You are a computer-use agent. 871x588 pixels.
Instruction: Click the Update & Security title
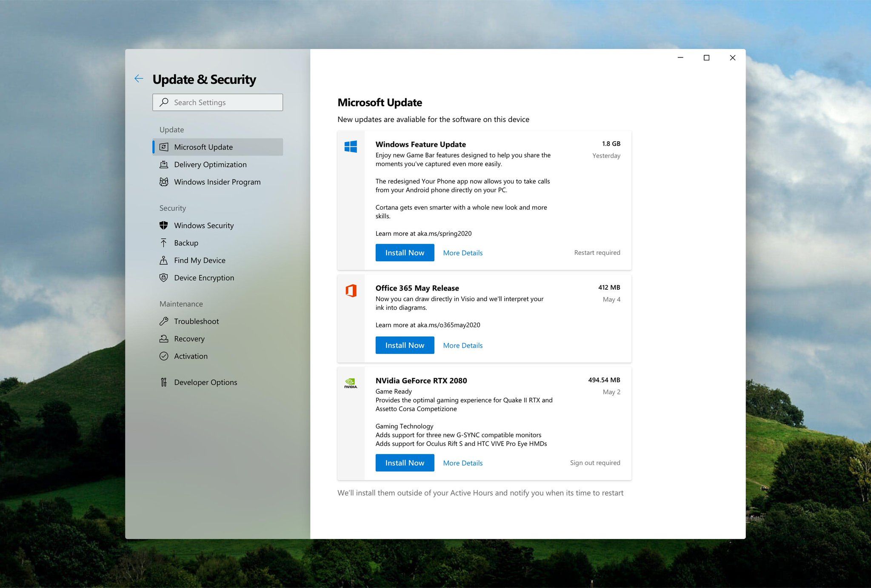[x=204, y=79]
